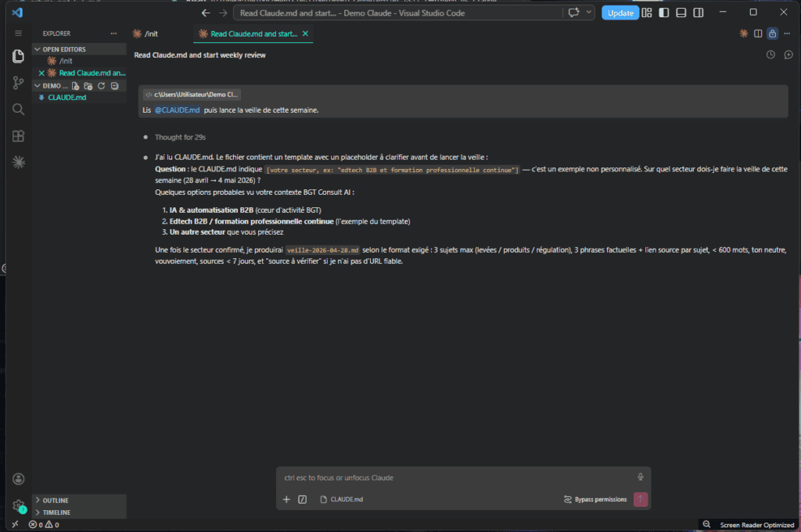This screenshot has height=532, width=801.
Task: Start a new chat conversation icon
Action: click(788, 55)
